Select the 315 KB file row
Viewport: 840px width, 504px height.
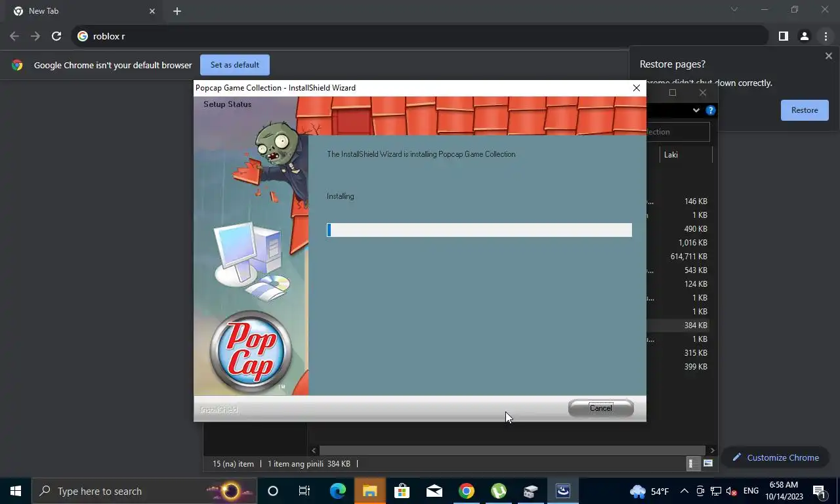(x=679, y=353)
